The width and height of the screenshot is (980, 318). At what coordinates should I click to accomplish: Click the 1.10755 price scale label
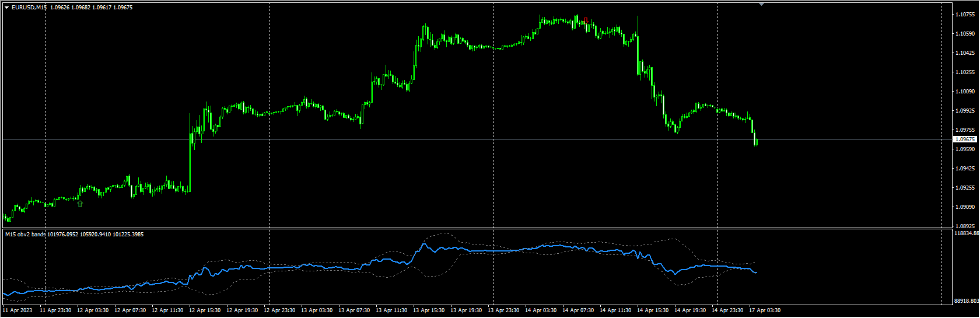(x=965, y=15)
